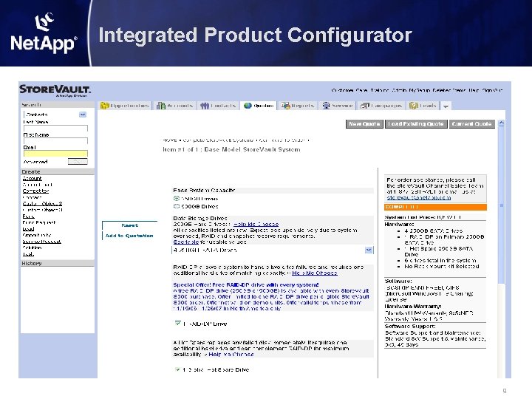Open the Campaigns tab
Viewport: 532px width, 399px height.
point(381,106)
